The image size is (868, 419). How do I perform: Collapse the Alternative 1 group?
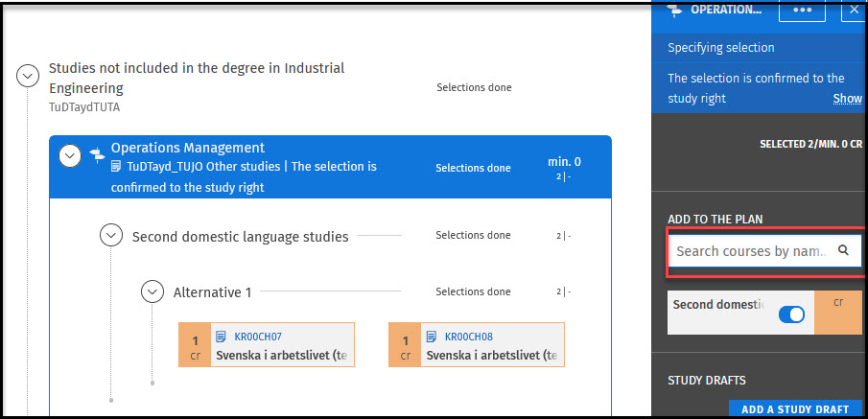(x=152, y=291)
